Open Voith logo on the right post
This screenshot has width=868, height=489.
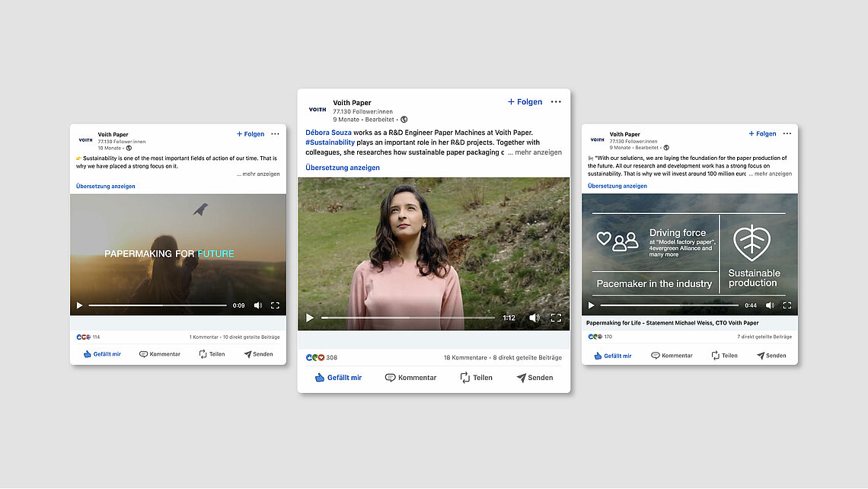[x=597, y=139]
